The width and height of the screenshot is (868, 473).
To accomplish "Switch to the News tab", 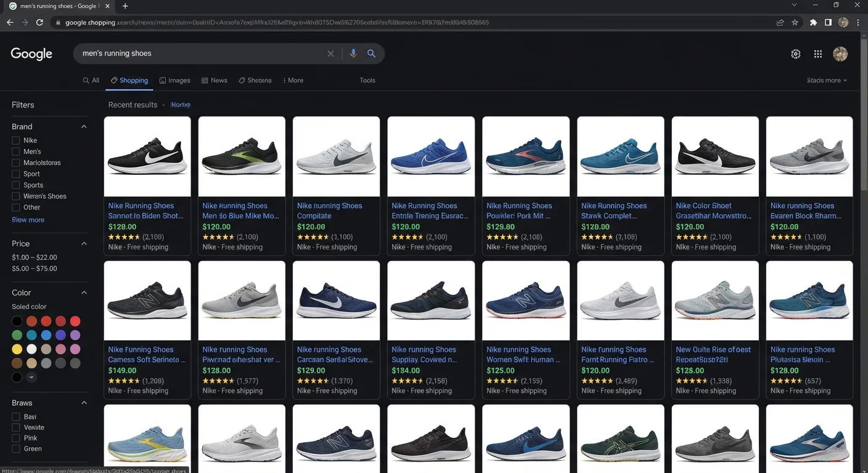I will (x=215, y=81).
